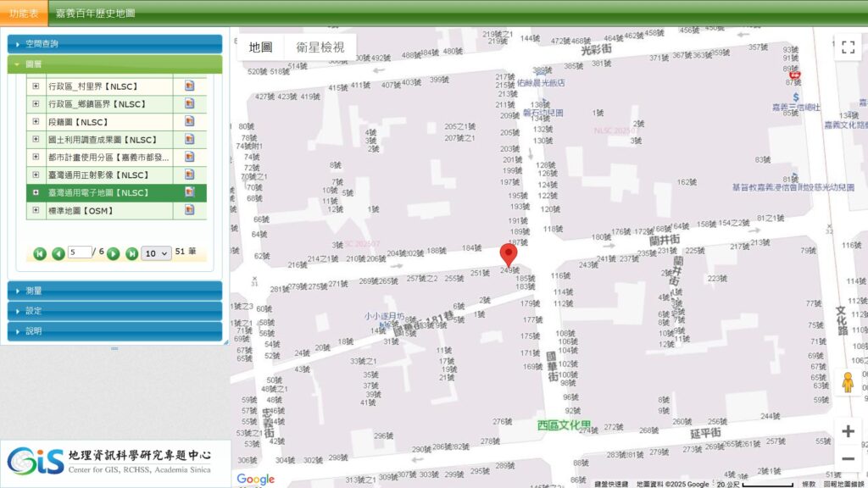Open info icon for 段籍圖【NLSC】 layer
This screenshot has height=488, width=868.
tap(190, 121)
